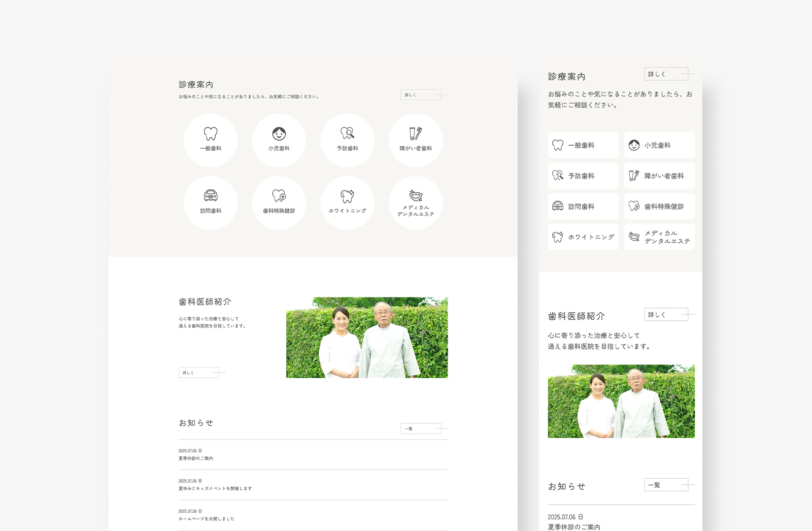Click desktop お知らせ heading
Viewport: 812px width, 531px height.
[196, 423]
